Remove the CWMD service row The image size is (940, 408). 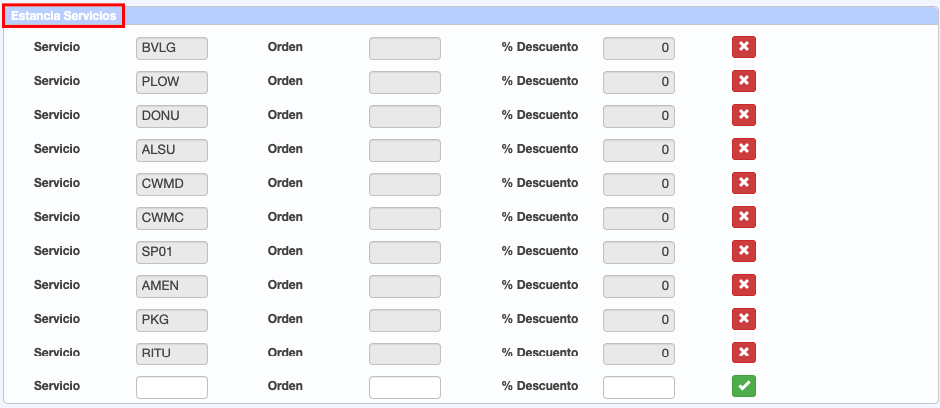(743, 183)
